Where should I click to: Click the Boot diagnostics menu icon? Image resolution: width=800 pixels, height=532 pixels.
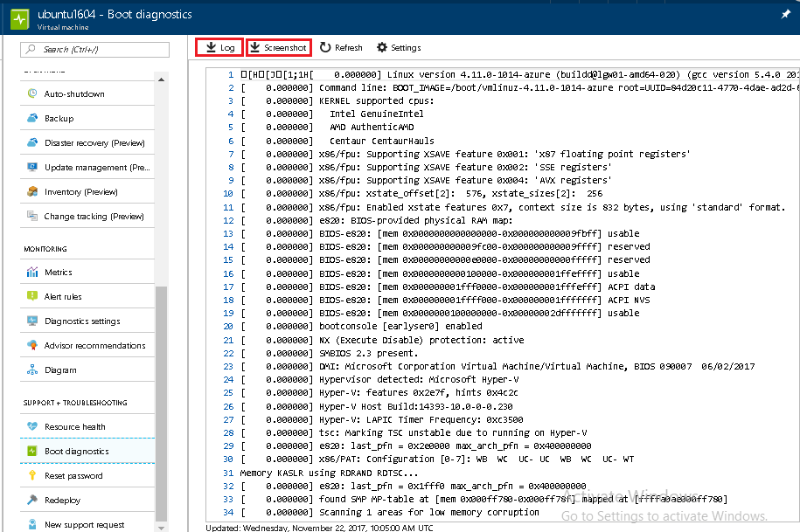pos(32,451)
